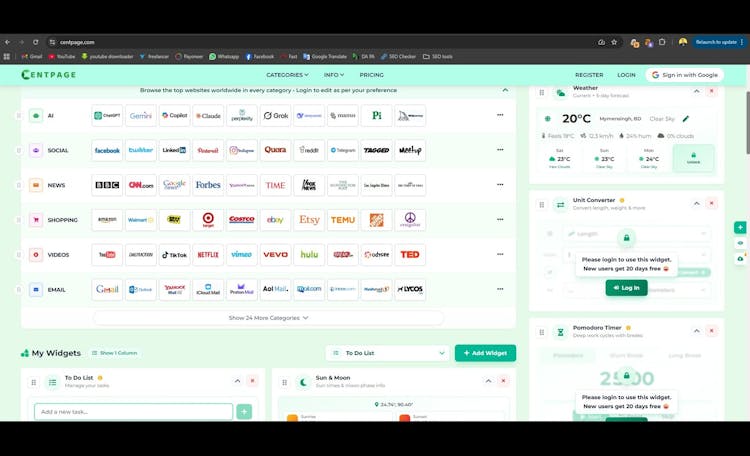The height and width of the screenshot is (456, 750).
Task: Open the ChatGPT site tile
Action: (107, 115)
